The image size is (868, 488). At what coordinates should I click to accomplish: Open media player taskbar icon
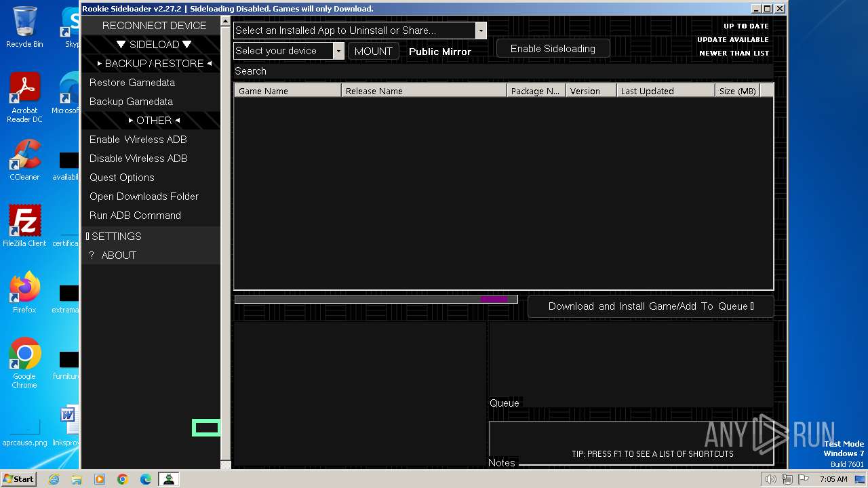[100, 479]
